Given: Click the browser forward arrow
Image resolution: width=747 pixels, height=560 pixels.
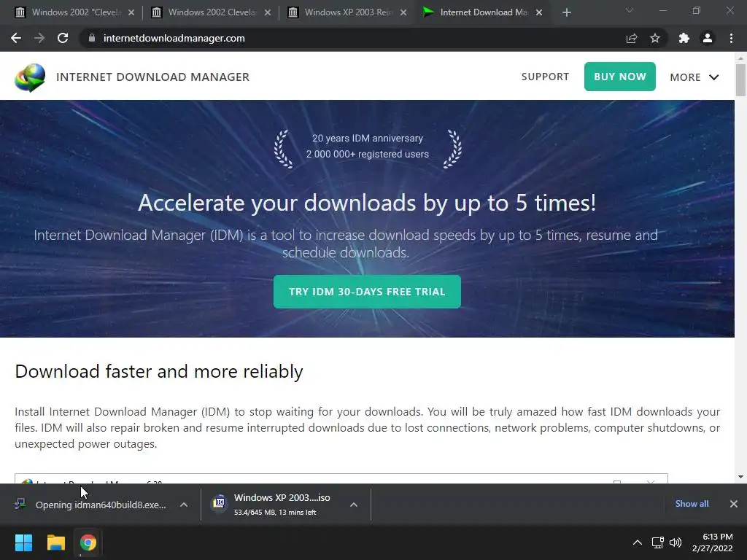Looking at the screenshot, I should [x=39, y=38].
